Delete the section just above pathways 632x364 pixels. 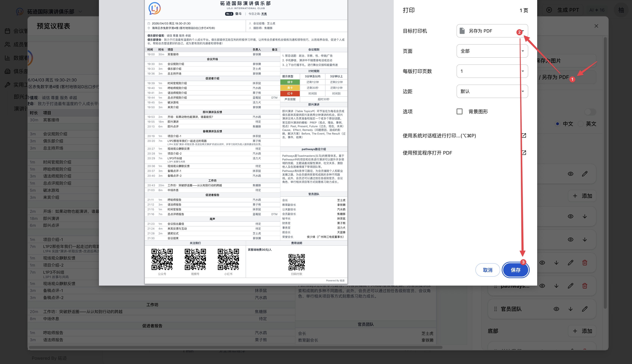585,263
